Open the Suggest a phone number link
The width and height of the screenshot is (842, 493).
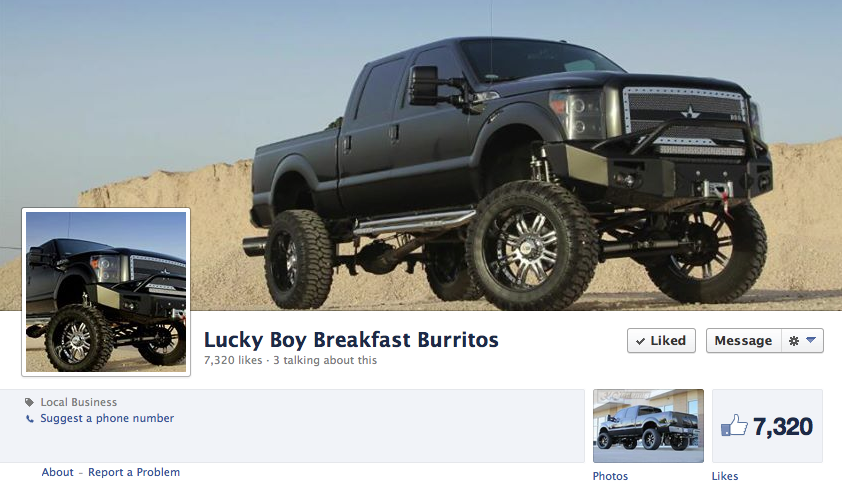coord(107,418)
